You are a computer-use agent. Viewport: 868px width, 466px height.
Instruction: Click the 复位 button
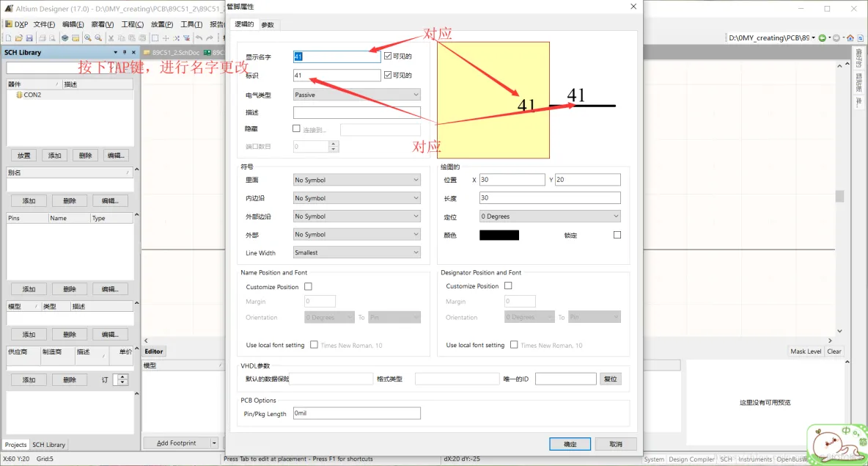coord(611,379)
